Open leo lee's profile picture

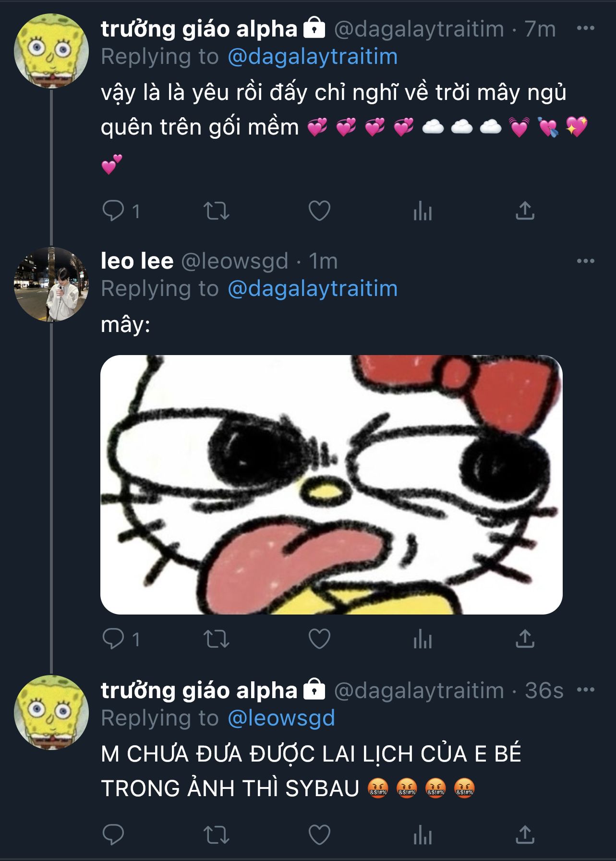[x=51, y=284]
